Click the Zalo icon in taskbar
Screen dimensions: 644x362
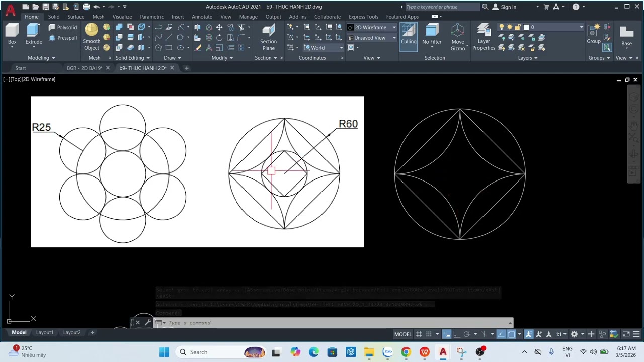pos(387,352)
